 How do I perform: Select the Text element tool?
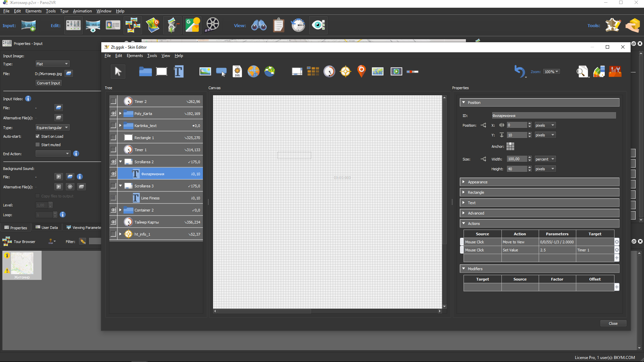[179, 71]
